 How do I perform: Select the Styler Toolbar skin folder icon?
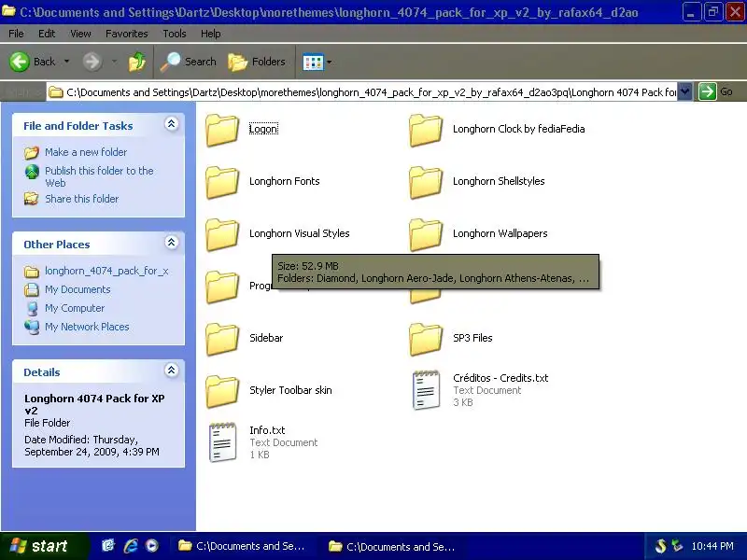click(222, 391)
